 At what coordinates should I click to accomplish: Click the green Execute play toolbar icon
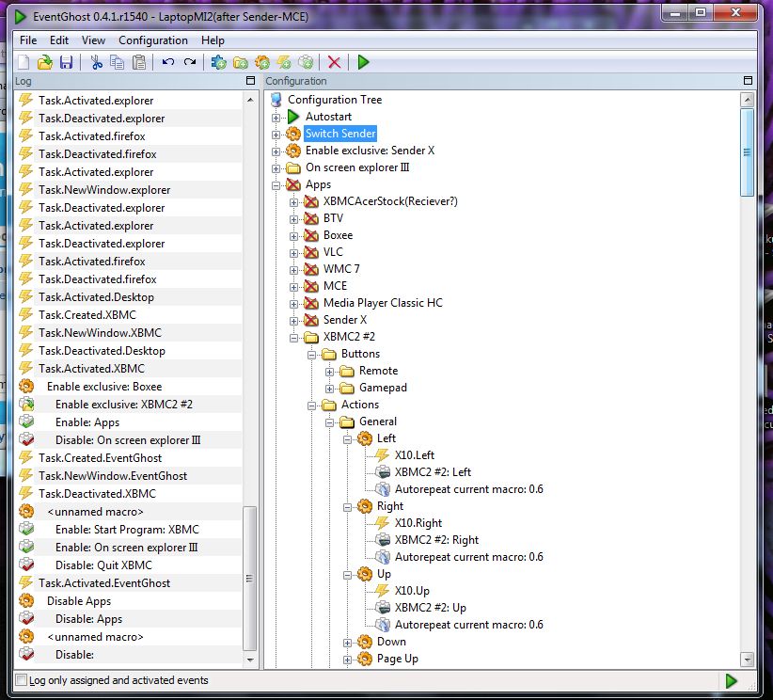click(363, 62)
